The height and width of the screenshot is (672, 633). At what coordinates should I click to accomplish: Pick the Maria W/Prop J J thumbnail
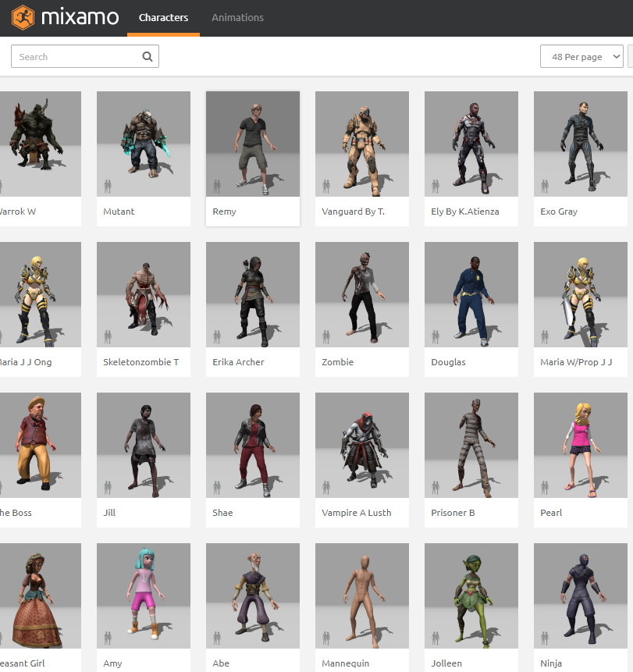(581, 294)
